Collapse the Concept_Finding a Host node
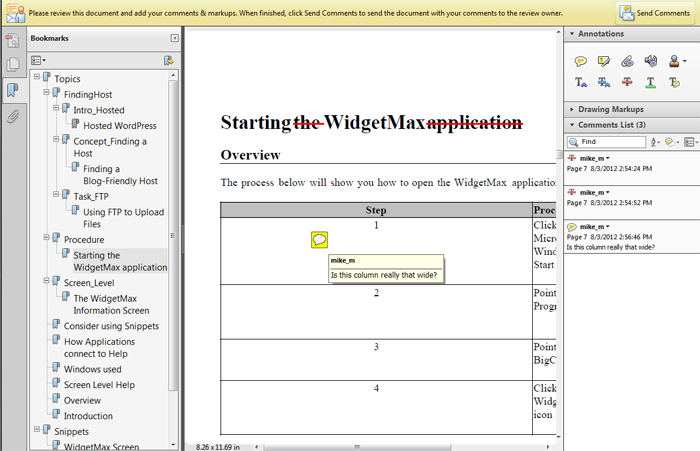The height and width of the screenshot is (451, 700). point(56,139)
